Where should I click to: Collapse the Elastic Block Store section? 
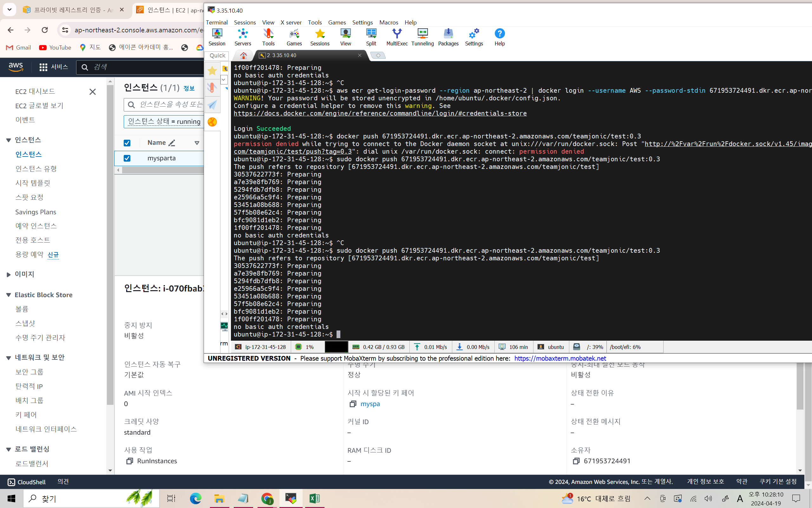pyautogui.click(x=8, y=295)
